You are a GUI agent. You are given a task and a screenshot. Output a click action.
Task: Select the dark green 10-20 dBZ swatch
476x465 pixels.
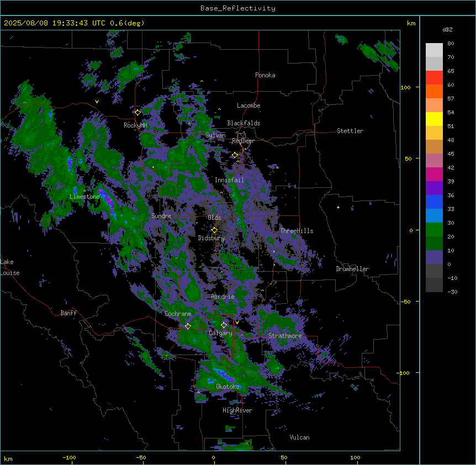click(x=434, y=244)
